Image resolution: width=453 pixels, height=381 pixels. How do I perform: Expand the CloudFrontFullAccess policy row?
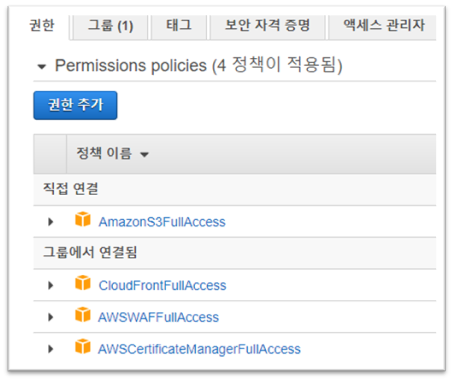(x=51, y=285)
